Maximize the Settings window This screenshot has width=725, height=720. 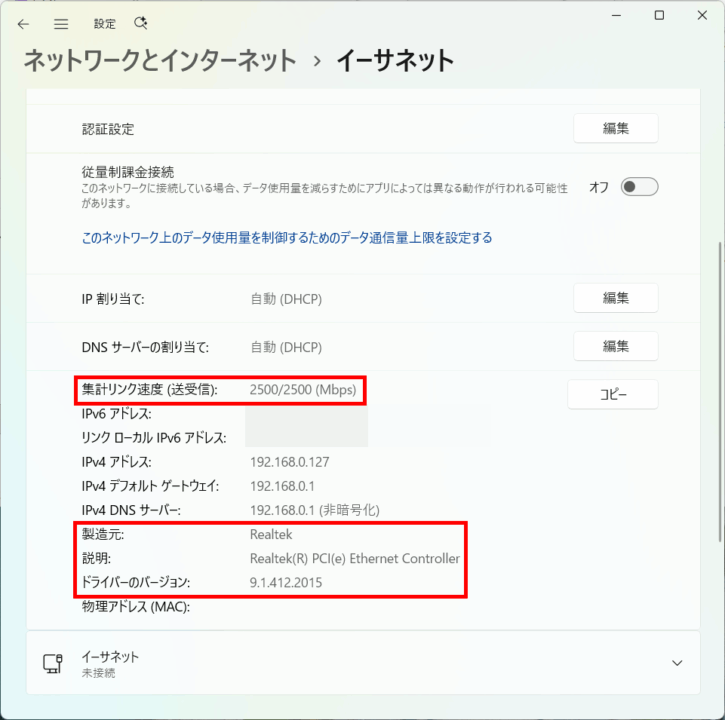pos(659,15)
